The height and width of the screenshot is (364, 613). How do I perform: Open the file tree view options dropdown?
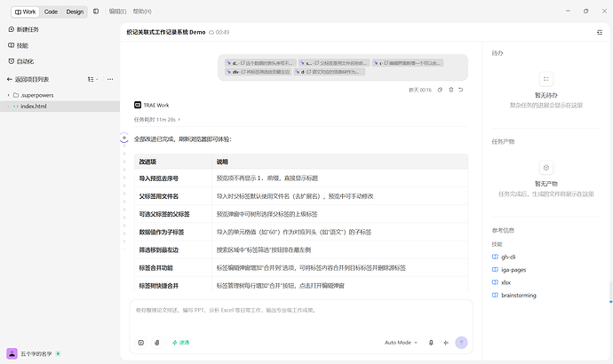point(92,79)
